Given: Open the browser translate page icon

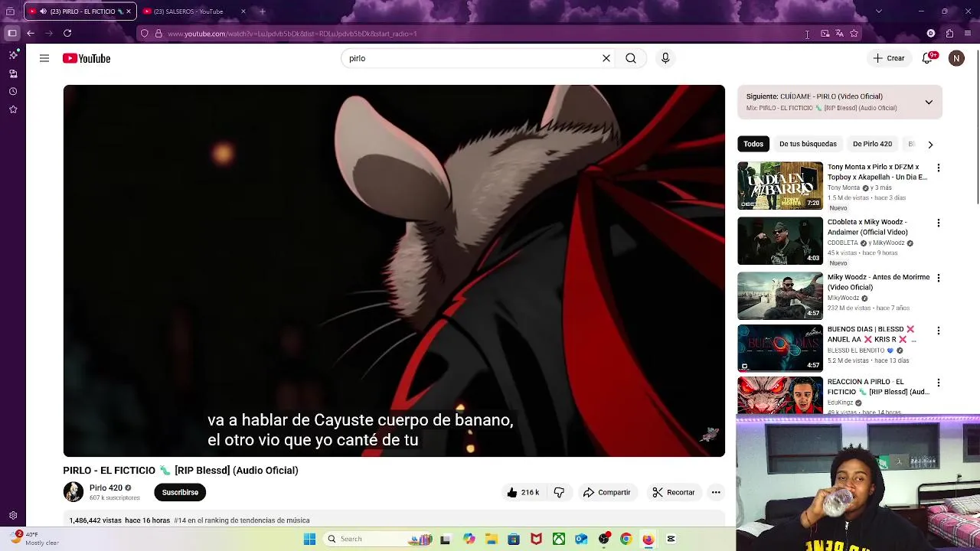Looking at the screenshot, I should [x=839, y=33].
